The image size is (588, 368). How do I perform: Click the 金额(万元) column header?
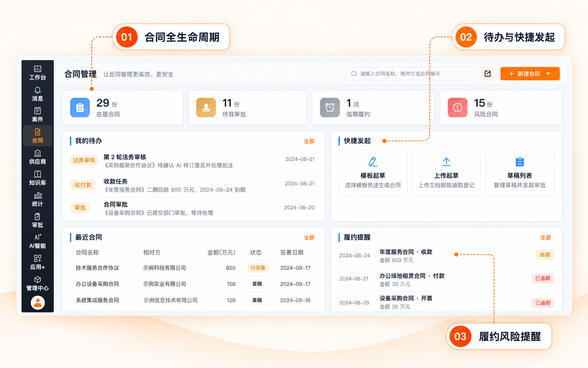pyautogui.click(x=221, y=252)
